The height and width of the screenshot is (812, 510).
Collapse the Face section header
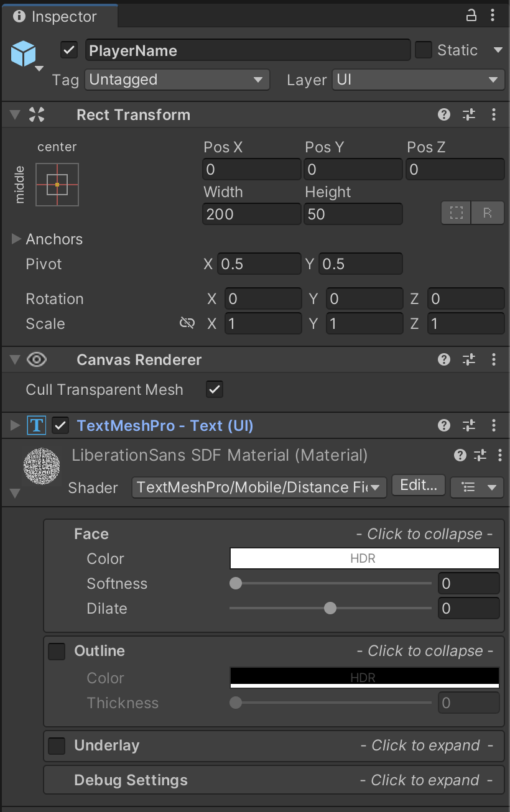[274, 534]
